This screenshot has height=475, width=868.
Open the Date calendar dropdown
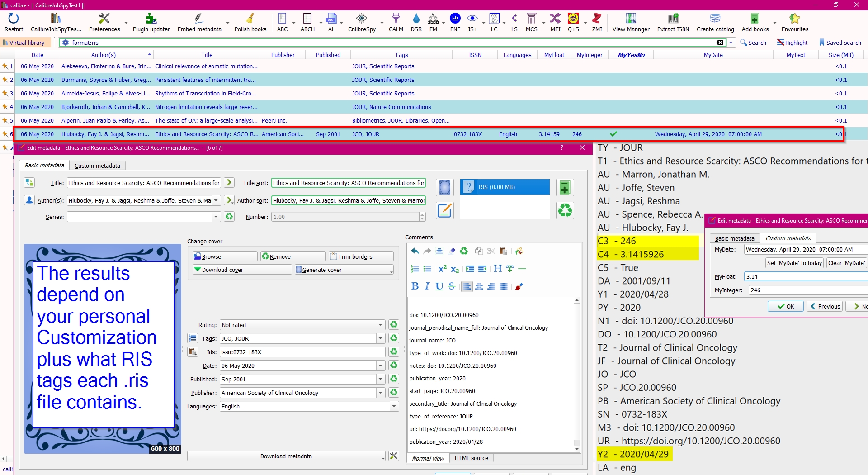click(381, 366)
